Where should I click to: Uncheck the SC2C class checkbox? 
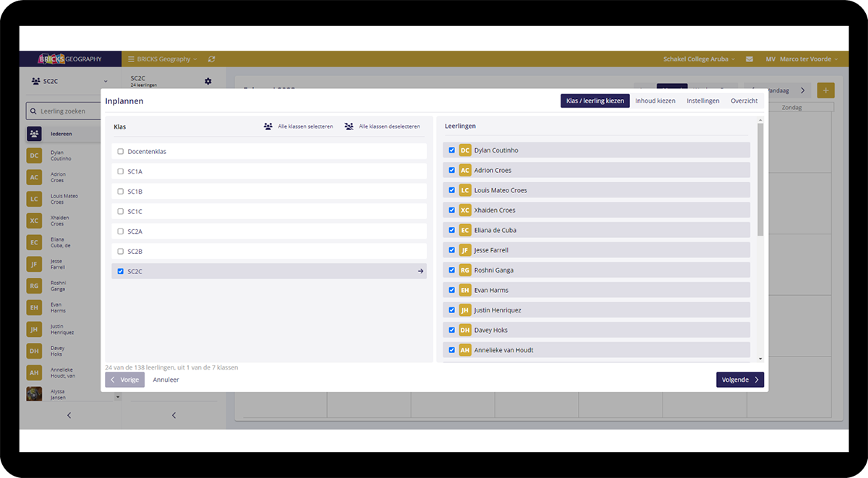pyautogui.click(x=120, y=271)
